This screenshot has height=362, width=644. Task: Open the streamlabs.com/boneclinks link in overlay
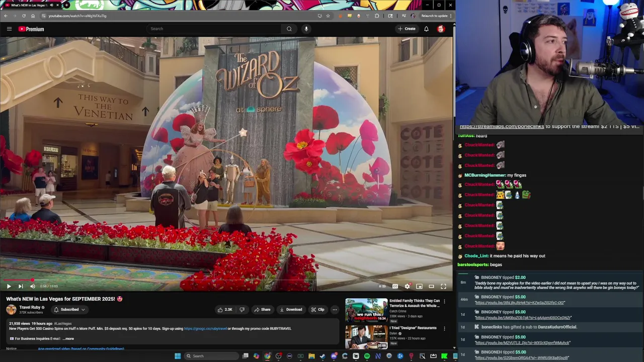[x=502, y=127]
